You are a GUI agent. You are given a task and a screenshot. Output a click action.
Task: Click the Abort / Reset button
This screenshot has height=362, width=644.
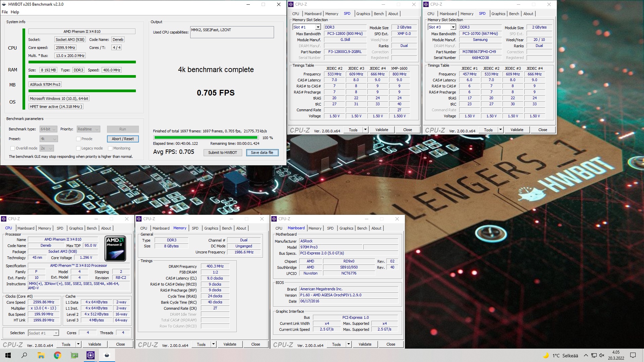122,139
